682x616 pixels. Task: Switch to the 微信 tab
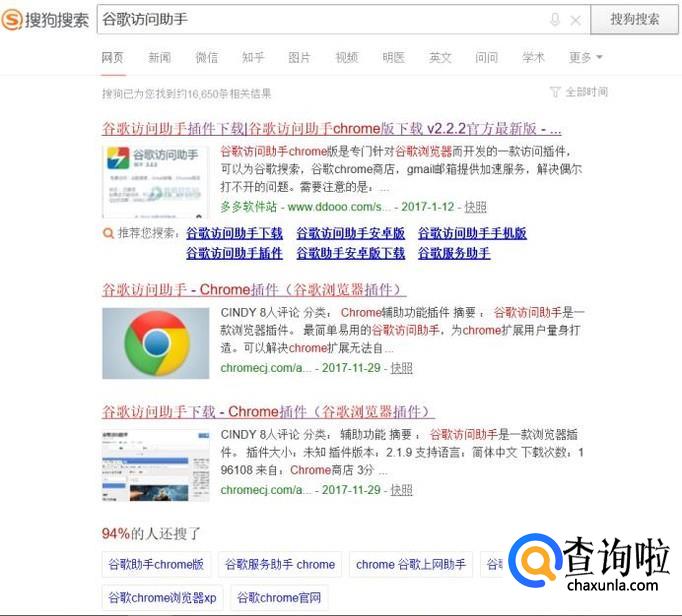point(207,57)
